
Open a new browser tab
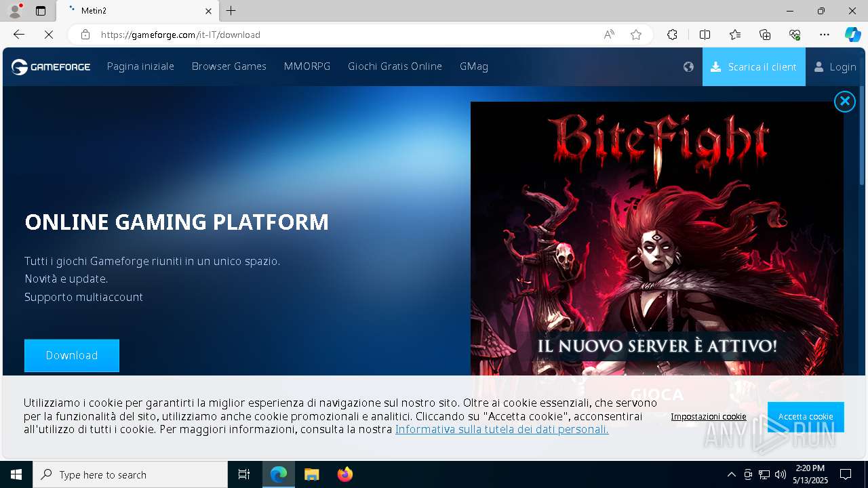coord(231,11)
